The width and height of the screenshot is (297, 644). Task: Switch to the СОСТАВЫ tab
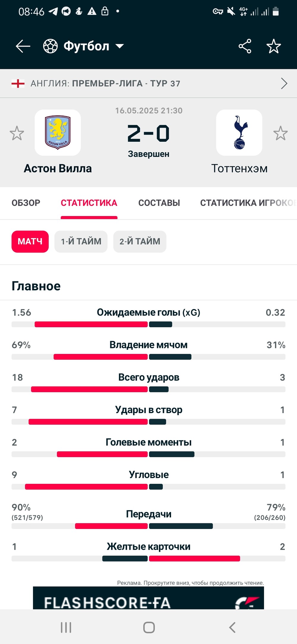point(159,203)
